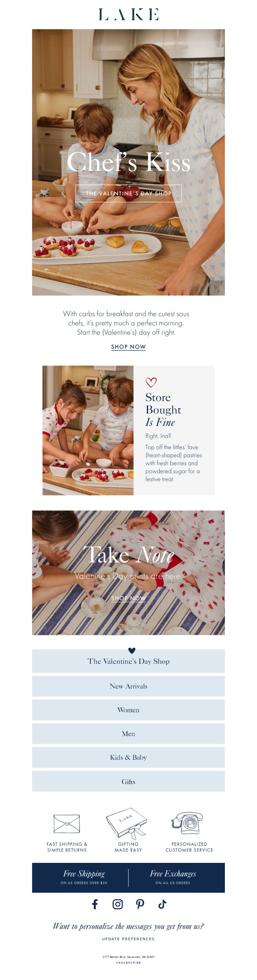Select Gifts menu item

pos(128,781)
